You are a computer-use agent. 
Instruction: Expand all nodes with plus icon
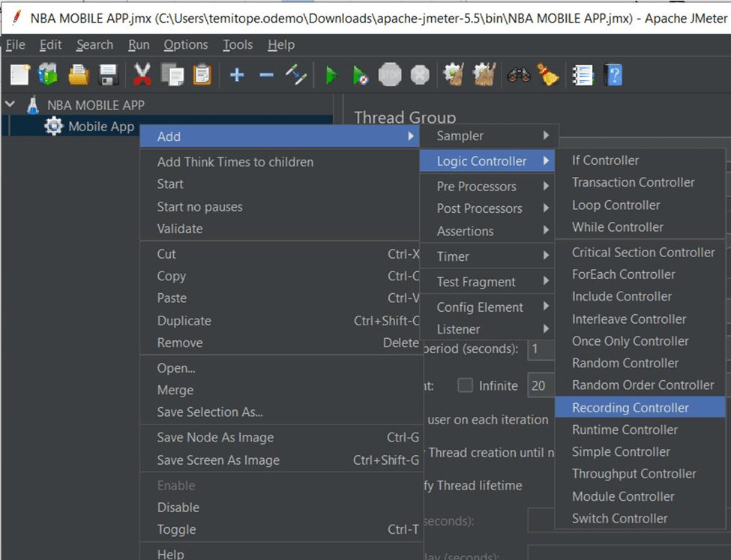tap(237, 75)
